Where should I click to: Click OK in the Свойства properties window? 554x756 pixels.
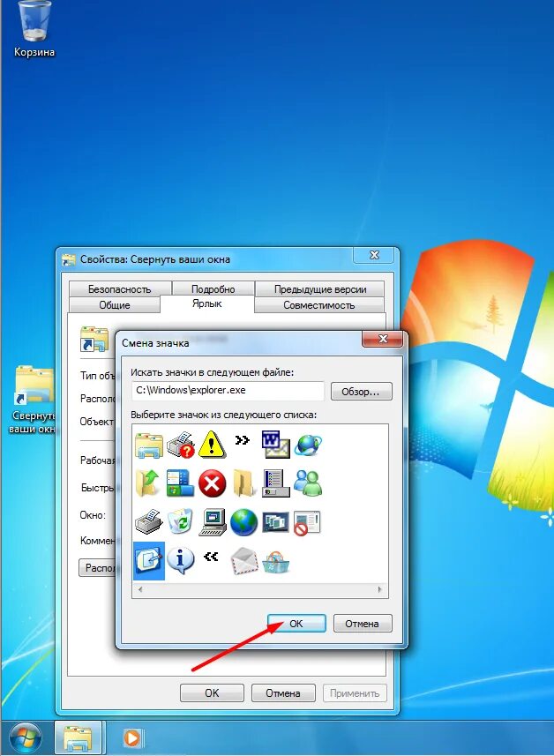pos(212,692)
